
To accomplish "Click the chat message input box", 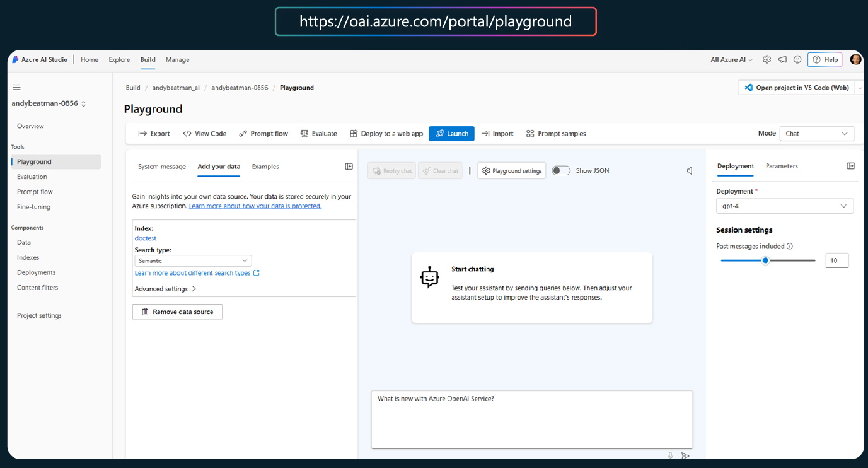I will [531, 419].
